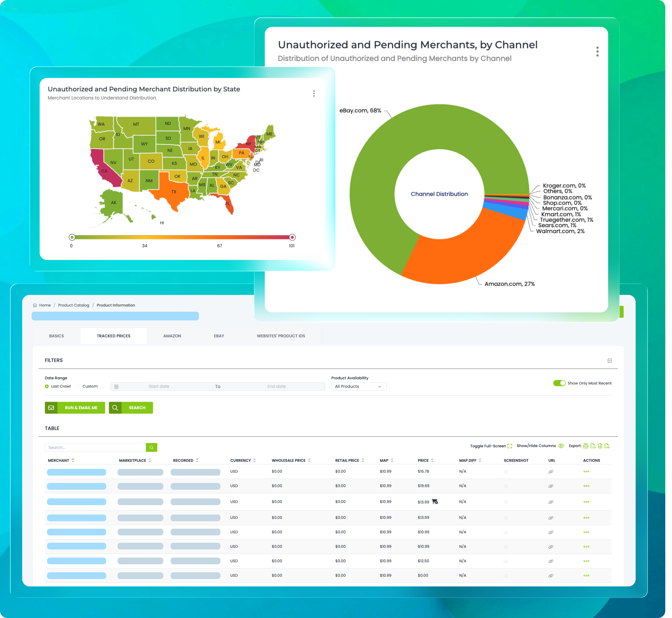Image resolution: width=672 pixels, height=618 pixels.
Task: Switch to the Amazon tab
Action: 172,336
